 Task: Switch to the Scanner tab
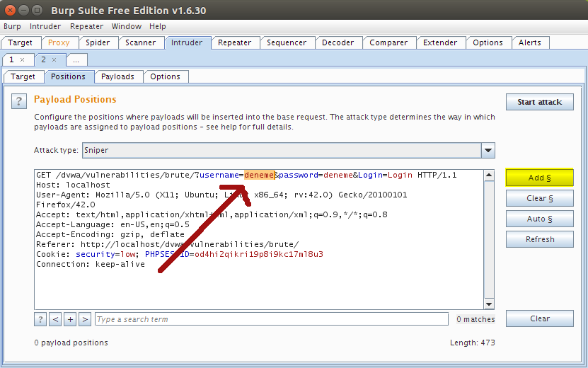141,42
